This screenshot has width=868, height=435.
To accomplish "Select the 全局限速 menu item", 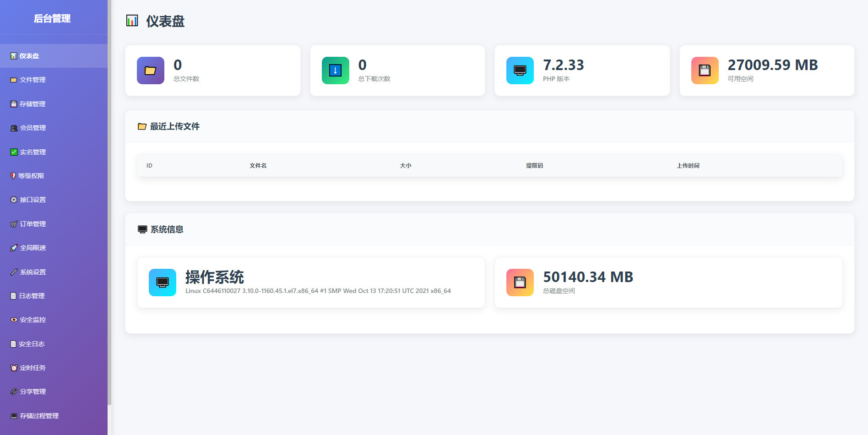I will [32, 248].
